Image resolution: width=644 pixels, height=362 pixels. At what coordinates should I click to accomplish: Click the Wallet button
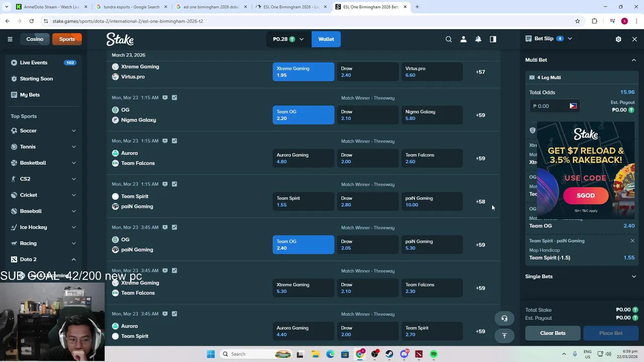326,39
